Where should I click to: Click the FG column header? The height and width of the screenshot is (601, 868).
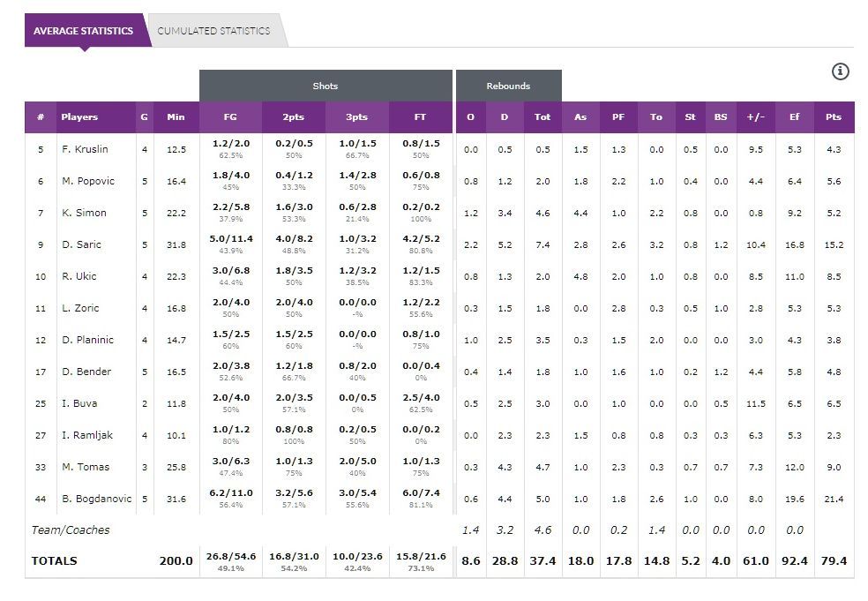click(230, 117)
